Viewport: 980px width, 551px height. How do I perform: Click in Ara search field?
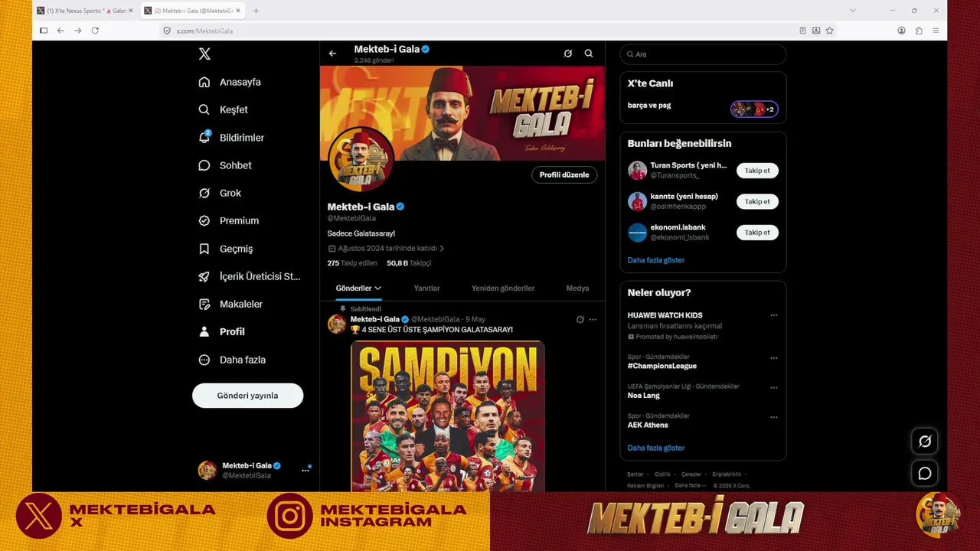pos(703,54)
